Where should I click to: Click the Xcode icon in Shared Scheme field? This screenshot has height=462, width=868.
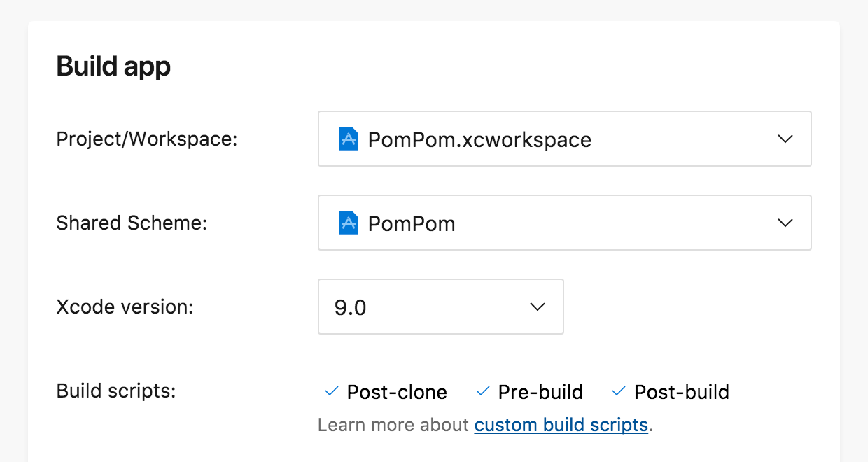point(348,223)
